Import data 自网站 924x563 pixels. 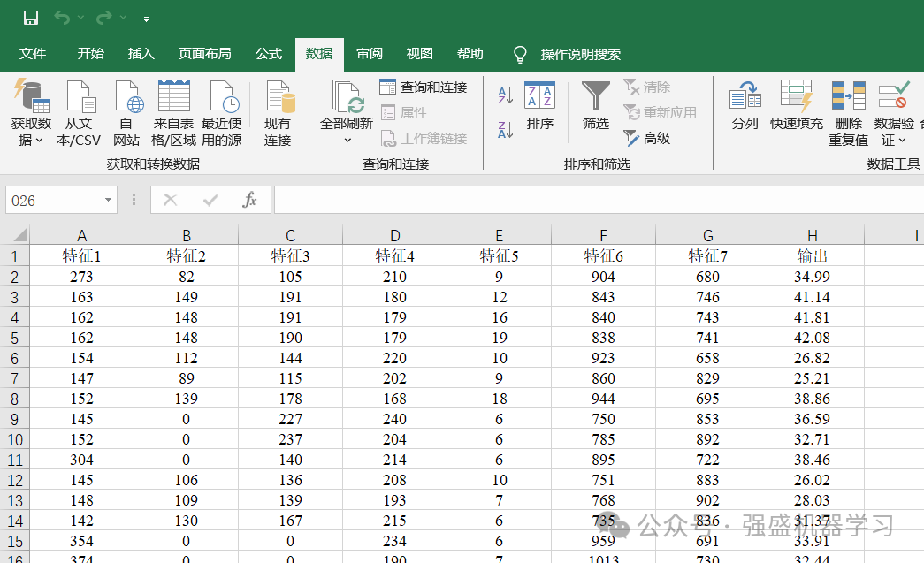tap(126, 112)
